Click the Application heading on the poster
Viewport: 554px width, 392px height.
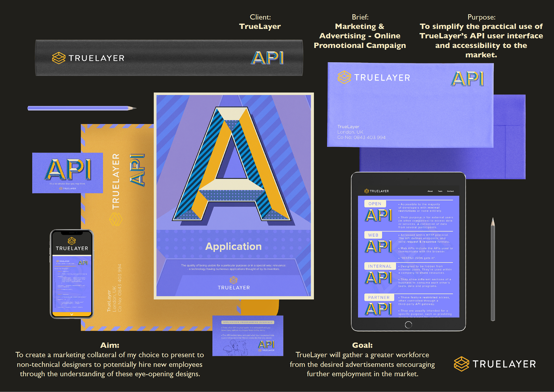coord(233,246)
